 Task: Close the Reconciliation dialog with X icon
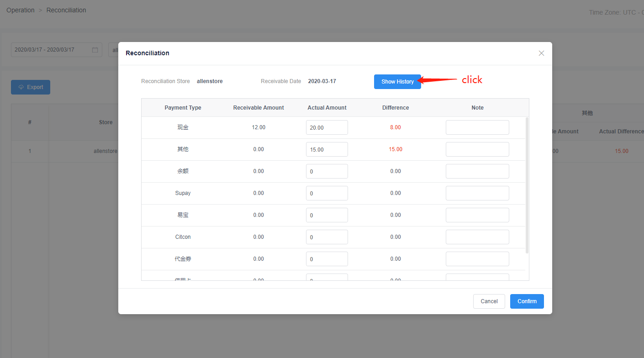tap(541, 53)
